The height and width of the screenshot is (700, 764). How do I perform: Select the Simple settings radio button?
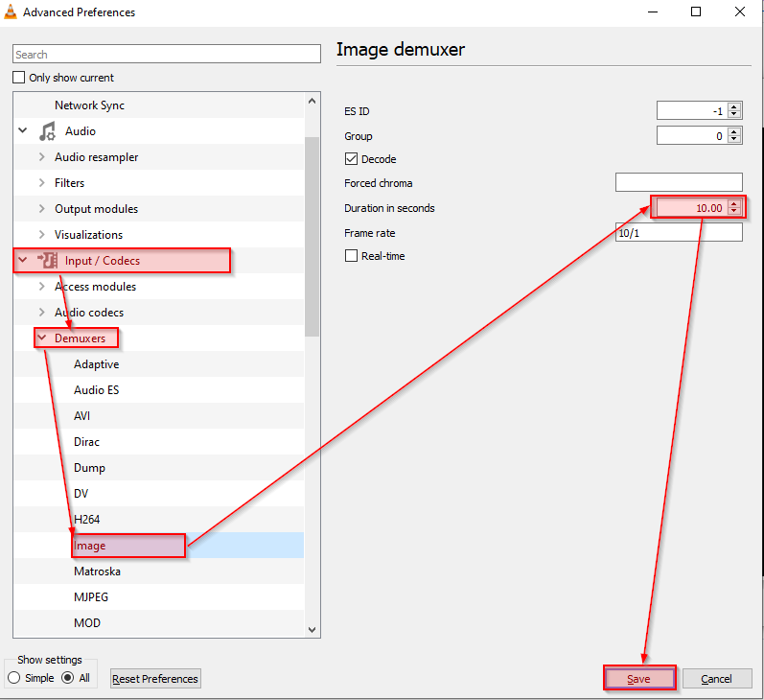[13, 678]
